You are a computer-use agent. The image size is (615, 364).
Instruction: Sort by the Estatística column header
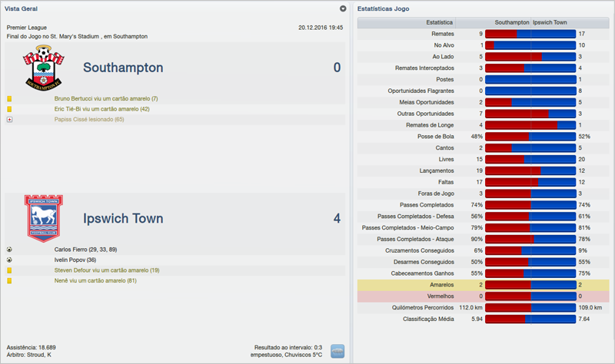tap(440, 23)
